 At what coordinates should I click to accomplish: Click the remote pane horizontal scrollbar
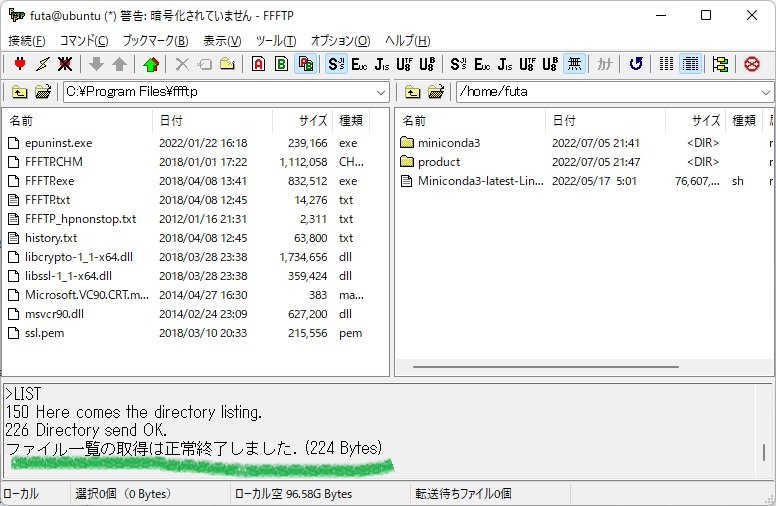(581, 367)
